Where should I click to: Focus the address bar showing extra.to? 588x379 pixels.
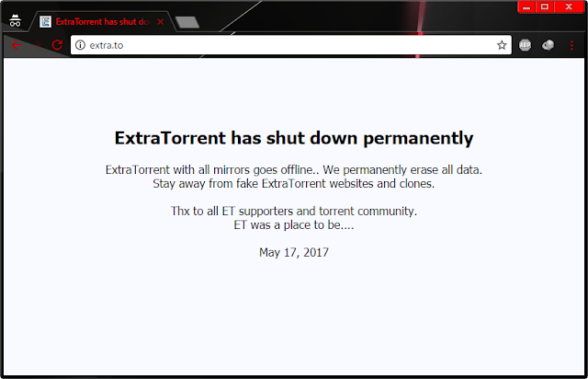(x=290, y=45)
